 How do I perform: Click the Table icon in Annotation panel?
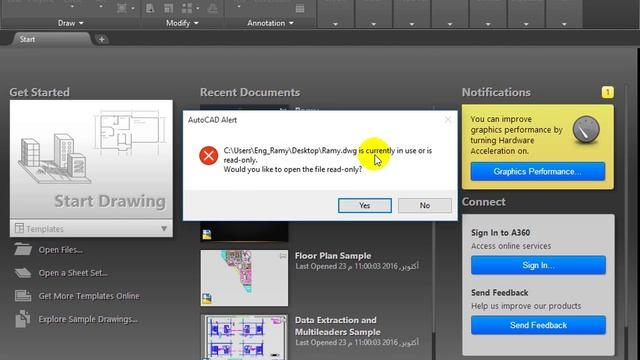click(x=300, y=9)
